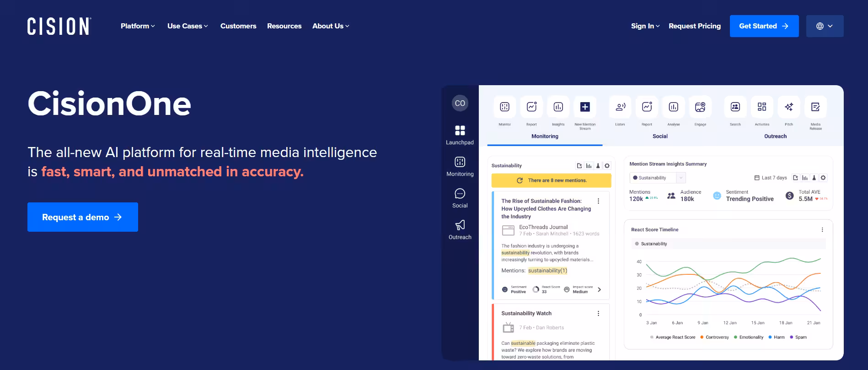
Task: Click the Engage icon tile
Action: (x=700, y=107)
